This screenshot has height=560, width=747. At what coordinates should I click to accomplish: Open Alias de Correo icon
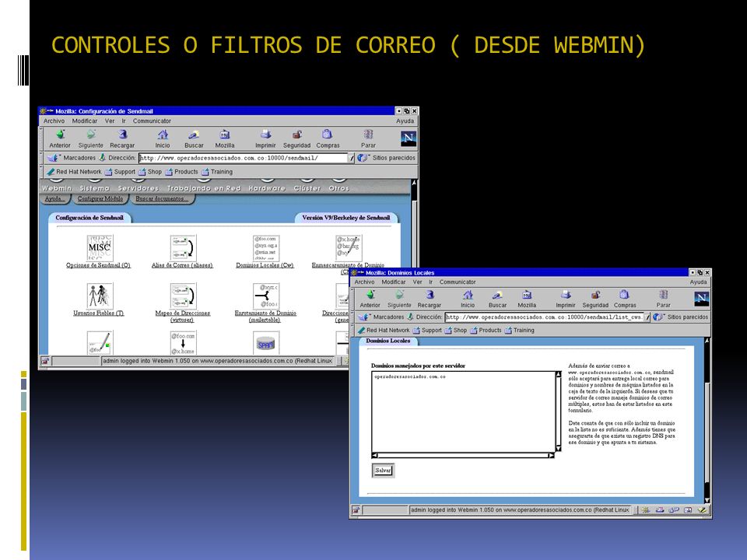(183, 247)
